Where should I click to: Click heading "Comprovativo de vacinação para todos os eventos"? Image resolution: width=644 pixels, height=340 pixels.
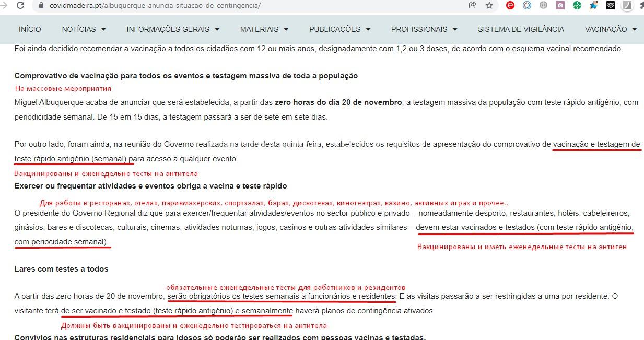pyautogui.click(x=186, y=76)
